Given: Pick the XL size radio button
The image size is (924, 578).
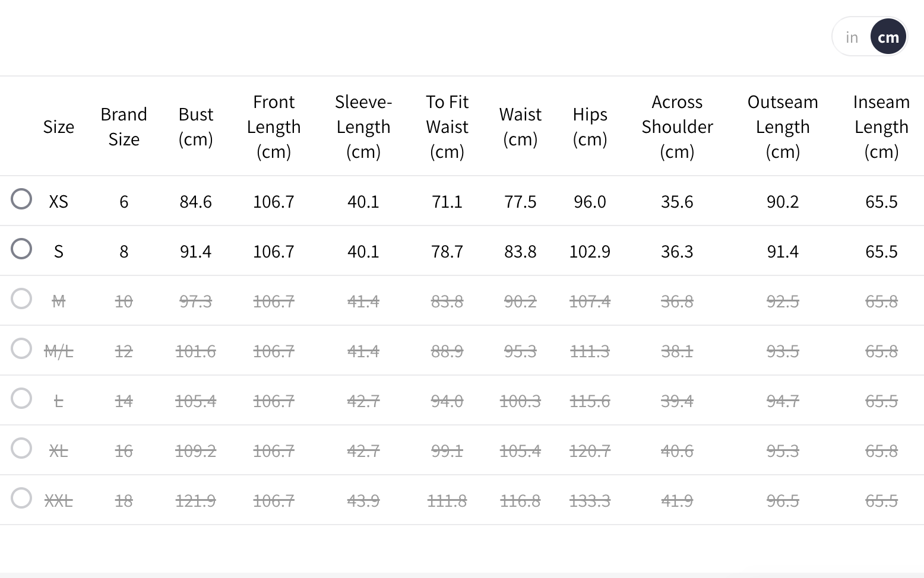Looking at the screenshot, I should coord(21,448).
